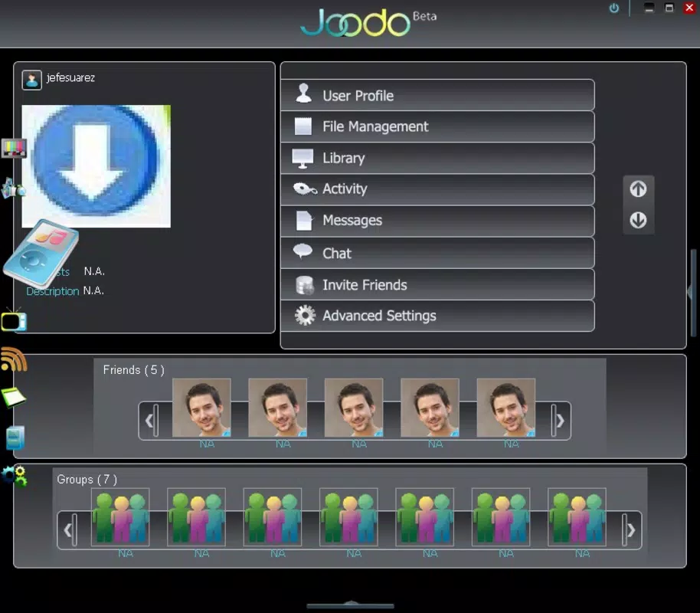700x613 pixels.
Task: Open the sixth group thumbnail
Action: 501,517
